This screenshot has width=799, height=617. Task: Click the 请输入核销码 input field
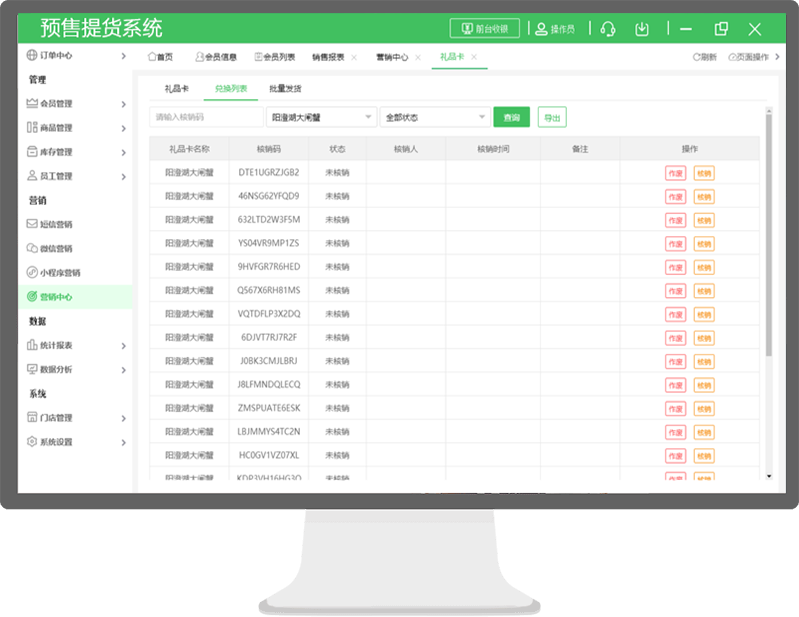[x=205, y=118]
